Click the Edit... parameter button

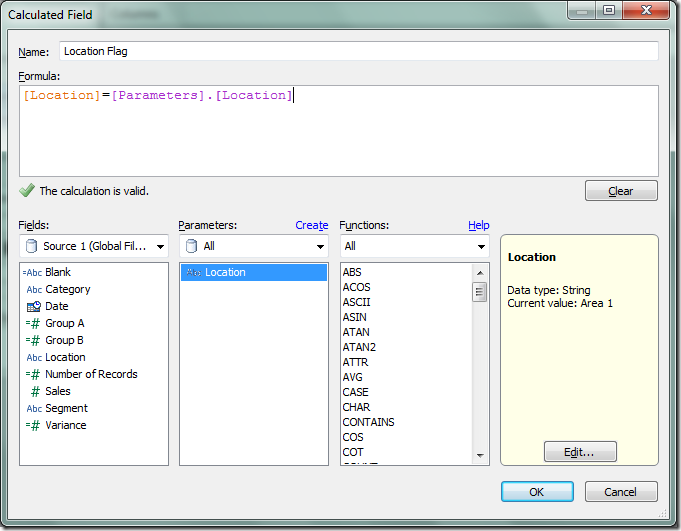click(580, 452)
